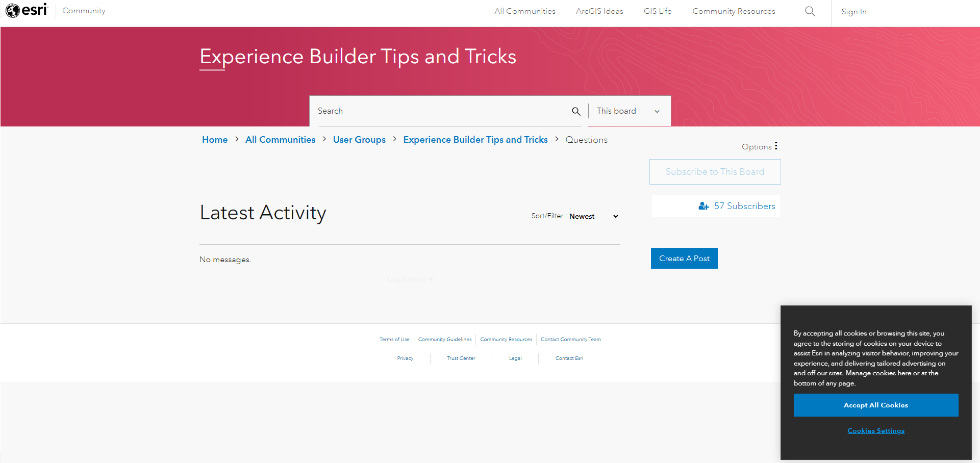Screen dimensions: 980x463
Task: Open Cookies Settings to toggle cookie categories
Action: (x=875, y=430)
